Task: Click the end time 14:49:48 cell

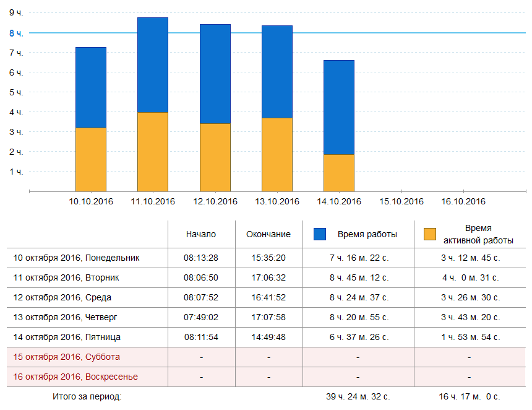Action: point(268,337)
